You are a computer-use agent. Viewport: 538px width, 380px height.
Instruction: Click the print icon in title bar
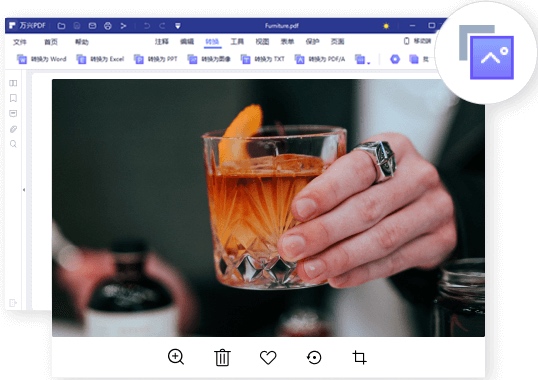click(108, 26)
